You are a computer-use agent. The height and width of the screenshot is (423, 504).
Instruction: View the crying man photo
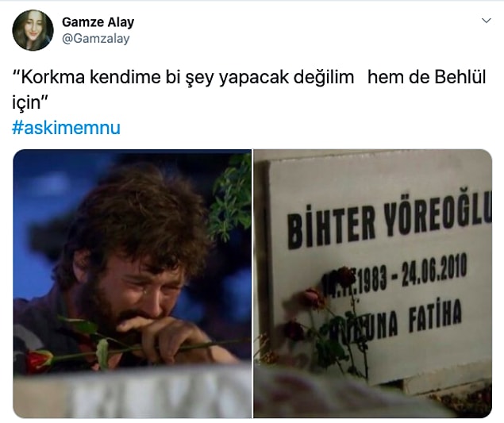pyautogui.click(x=132, y=283)
